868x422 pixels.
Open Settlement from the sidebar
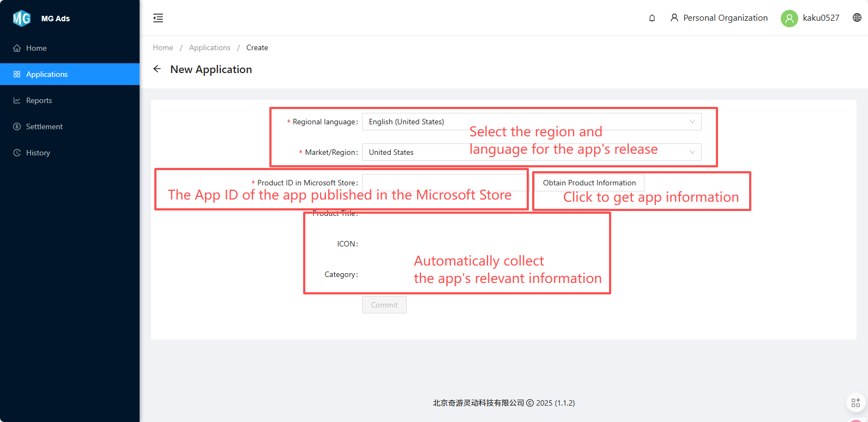coord(44,126)
